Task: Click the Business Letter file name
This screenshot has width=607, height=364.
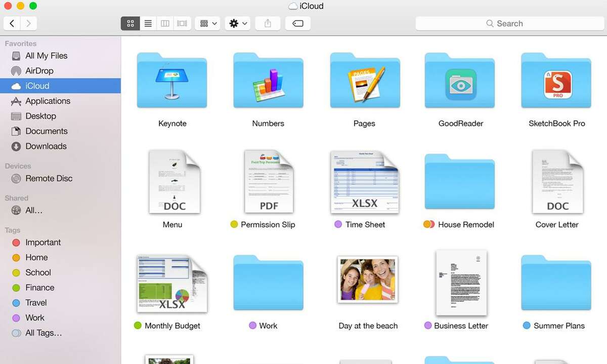Action: pos(461,326)
